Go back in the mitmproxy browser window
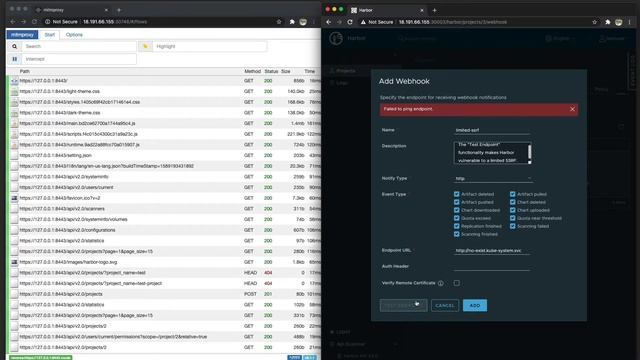The image size is (640, 360). pos(13,22)
